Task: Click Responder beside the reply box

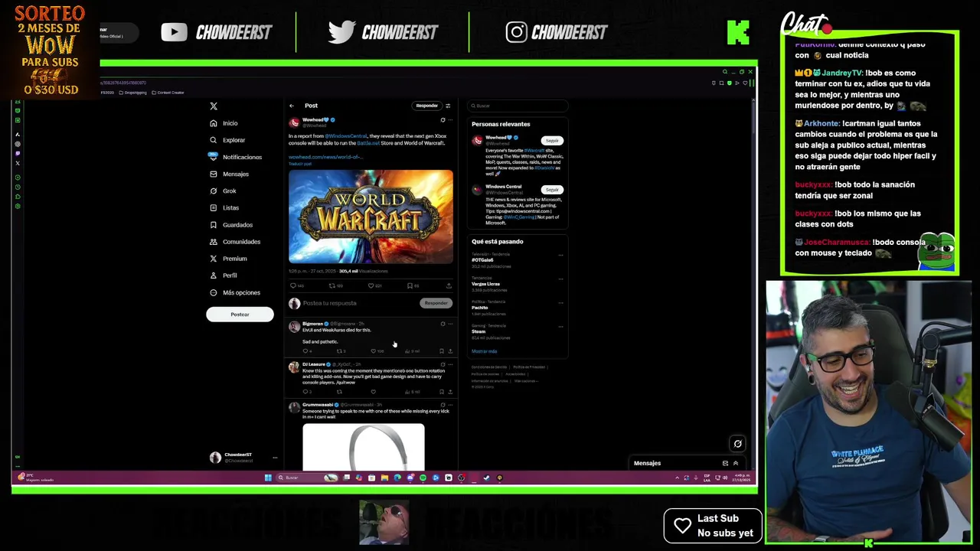Action: 436,303
